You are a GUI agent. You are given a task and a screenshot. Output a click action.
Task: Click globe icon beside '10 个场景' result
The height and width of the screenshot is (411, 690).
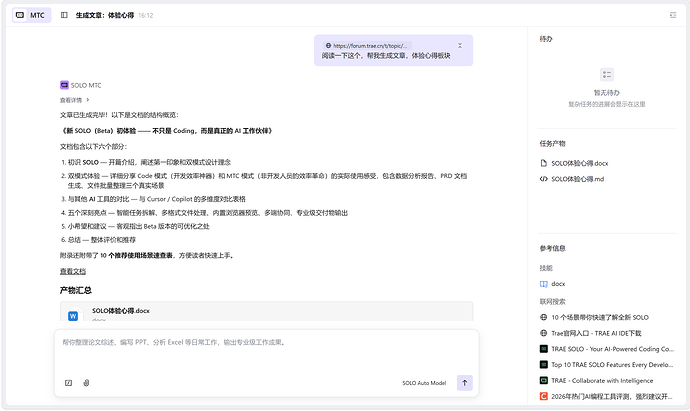[543, 317]
